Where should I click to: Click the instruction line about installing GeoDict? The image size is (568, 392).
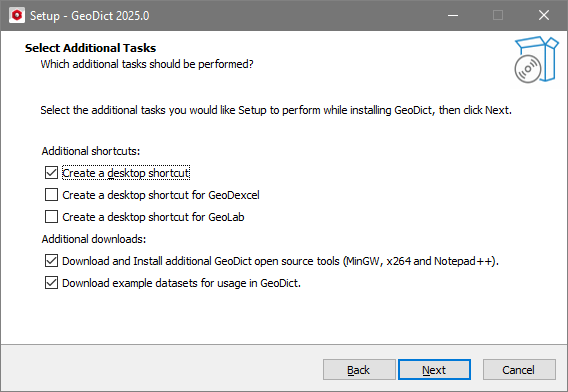coord(276,110)
